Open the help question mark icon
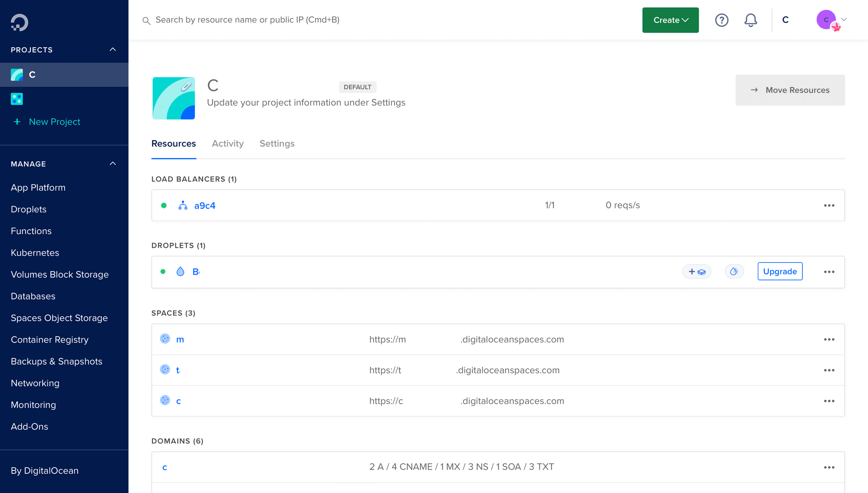Screen dimensions: 868x493 tap(721, 20)
